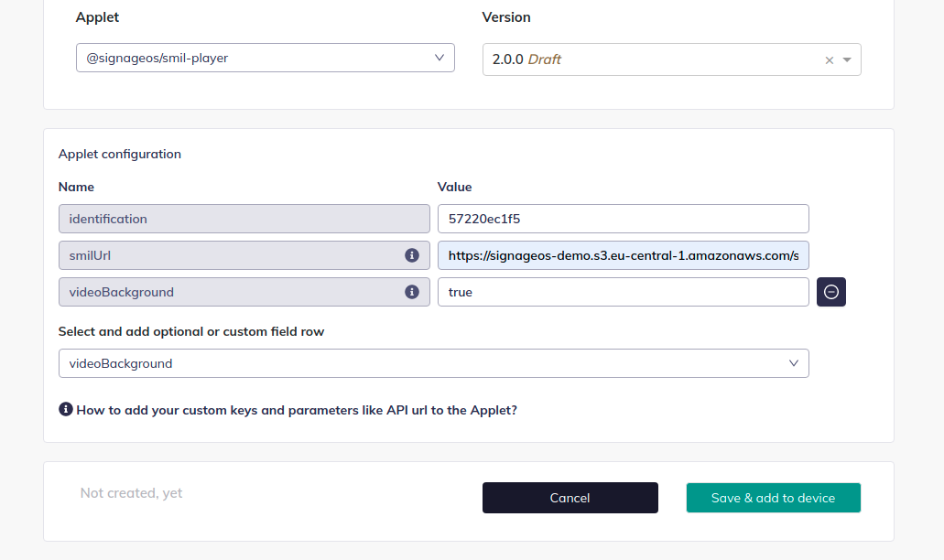944x560 pixels.
Task: Open the Applet dropdown showing @signageos/smil-player
Action: 256,58
